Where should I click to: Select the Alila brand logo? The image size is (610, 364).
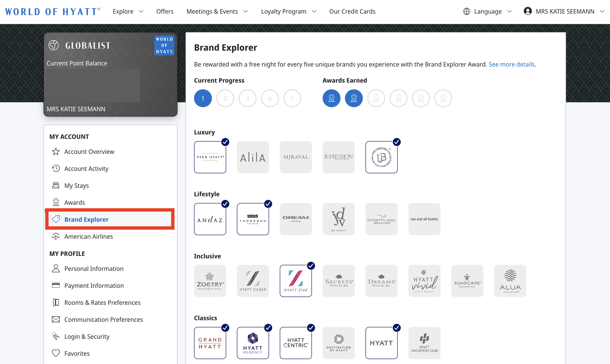point(253,157)
